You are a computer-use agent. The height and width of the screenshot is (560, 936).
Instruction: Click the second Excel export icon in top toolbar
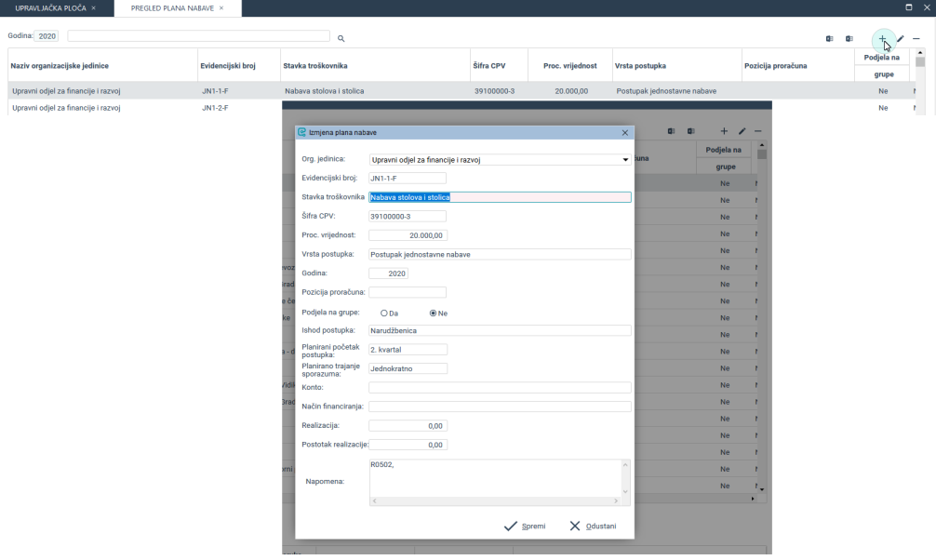tap(849, 39)
